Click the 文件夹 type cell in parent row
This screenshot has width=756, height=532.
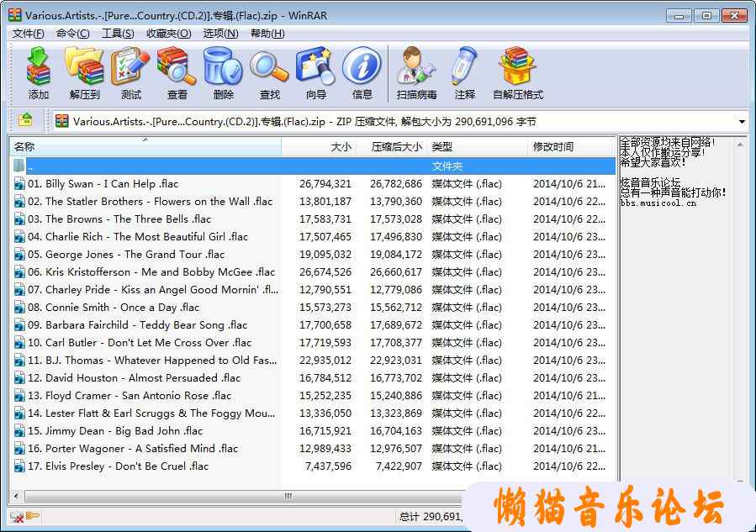[447, 166]
